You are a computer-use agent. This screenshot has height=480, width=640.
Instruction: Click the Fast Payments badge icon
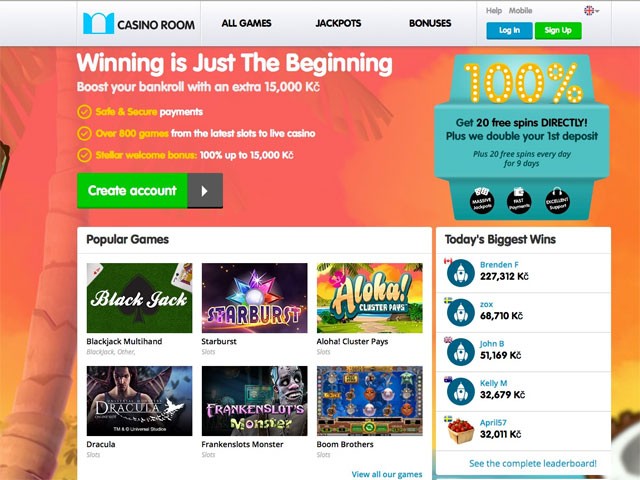coord(519,200)
